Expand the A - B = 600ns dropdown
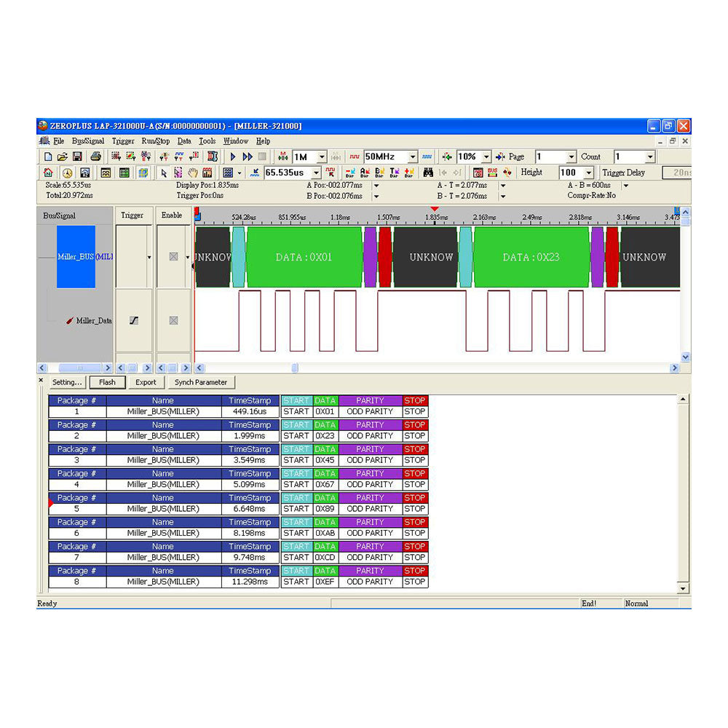728x728 pixels. (626, 186)
